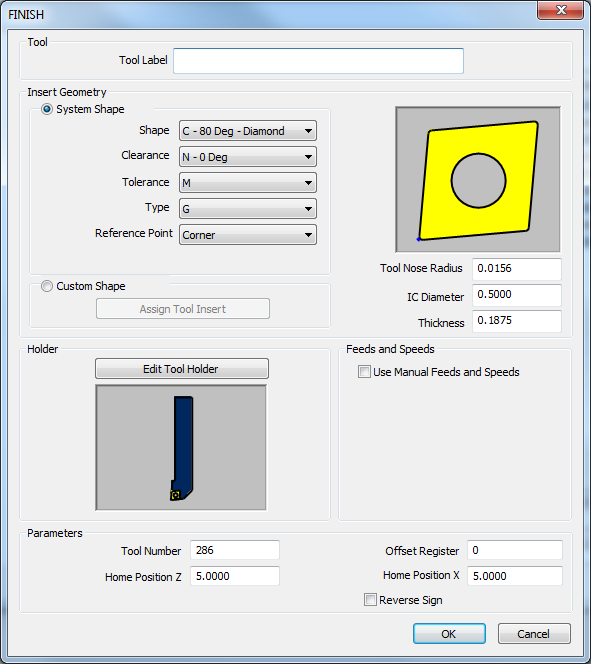The image size is (591, 664).
Task: Click the yellow diamond insert preview
Action: pos(478,180)
